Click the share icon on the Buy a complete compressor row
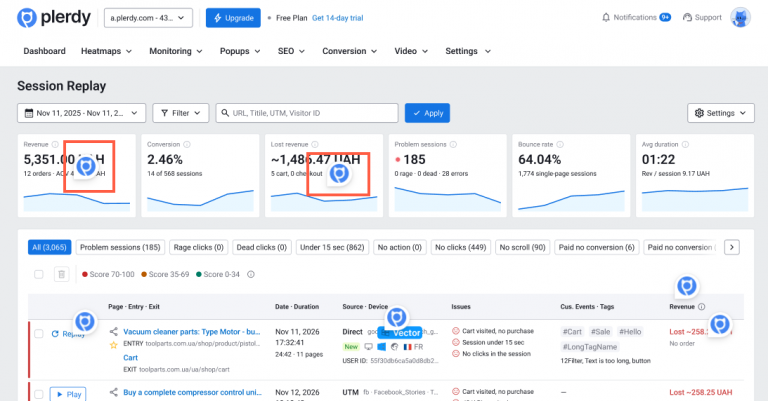Image resolution: width=768 pixels, height=401 pixels. 114,392
